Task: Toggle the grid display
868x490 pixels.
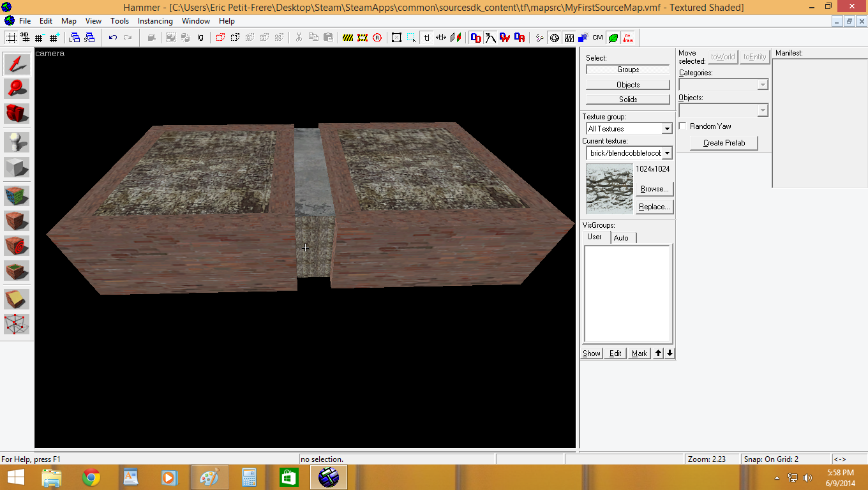Action: [x=11, y=38]
